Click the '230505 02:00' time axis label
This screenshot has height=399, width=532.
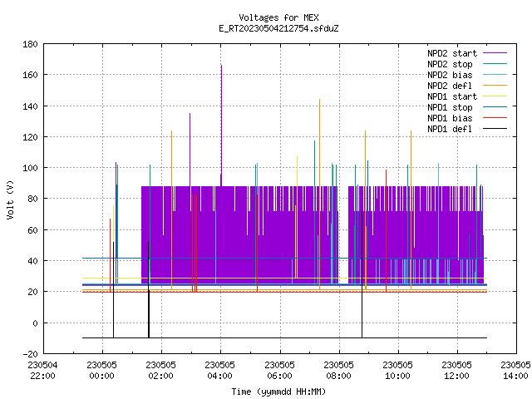click(x=160, y=371)
